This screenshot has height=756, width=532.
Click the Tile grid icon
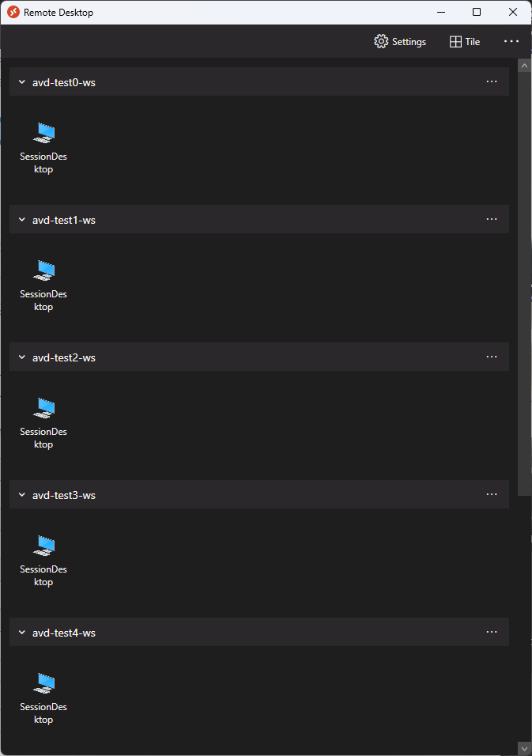(x=455, y=42)
